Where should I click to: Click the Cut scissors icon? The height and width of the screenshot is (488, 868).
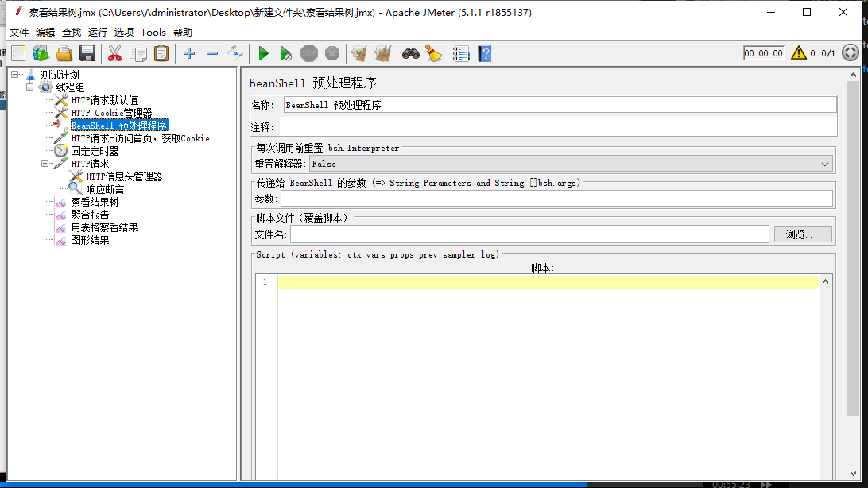[x=114, y=54]
